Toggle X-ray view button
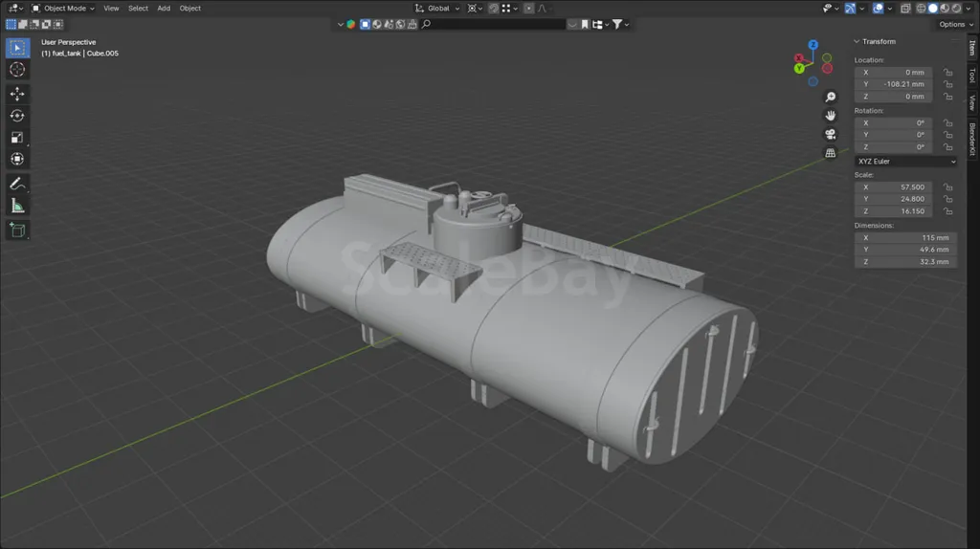Viewport: 980px width, 549px height. (x=905, y=8)
